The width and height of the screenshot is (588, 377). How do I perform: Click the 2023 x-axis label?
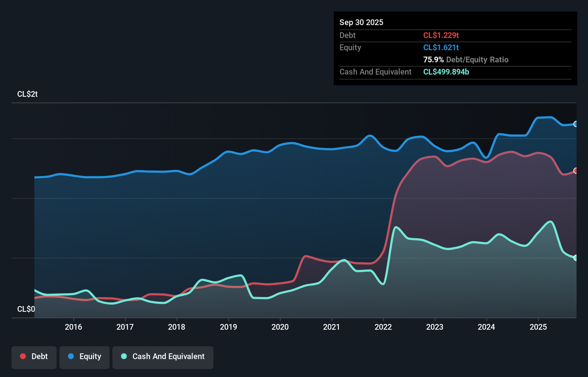tap(435, 327)
